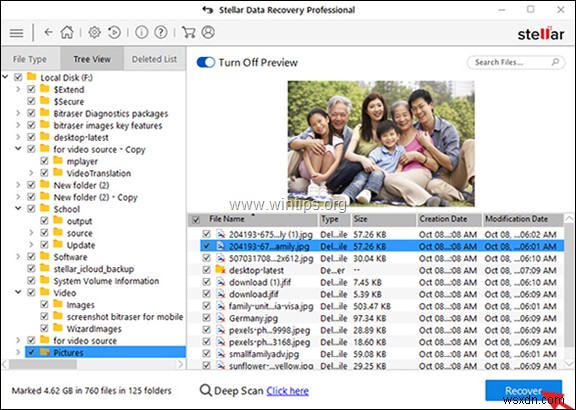The width and height of the screenshot is (576, 410).
Task: Go back with the arrow icon
Action: click(x=48, y=32)
